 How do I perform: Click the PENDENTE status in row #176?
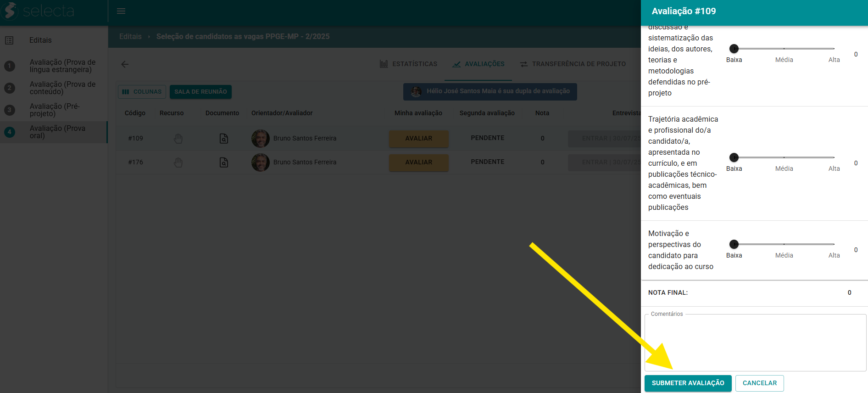click(488, 162)
